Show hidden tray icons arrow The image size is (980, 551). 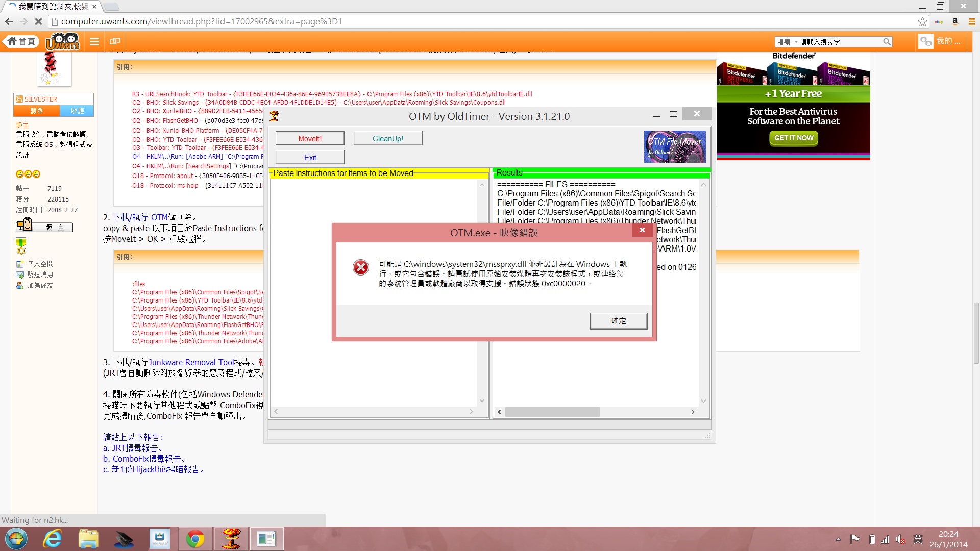[x=838, y=539]
